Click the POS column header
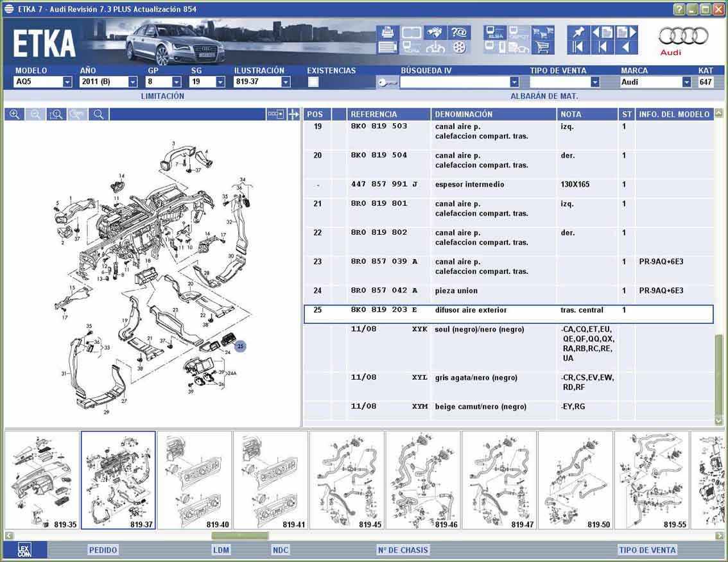Viewport: 728px width, 562px height. (317, 114)
